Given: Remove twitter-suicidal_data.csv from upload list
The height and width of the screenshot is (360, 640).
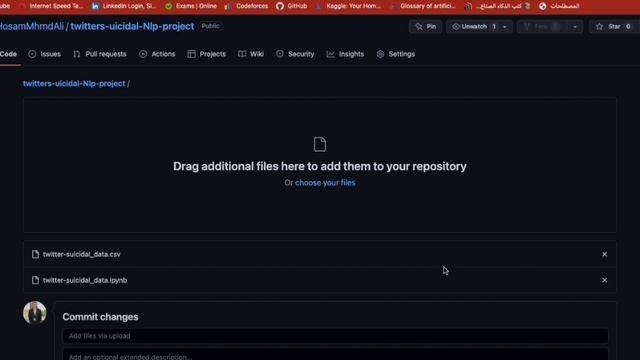Looking at the screenshot, I should [x=604, y=254].
